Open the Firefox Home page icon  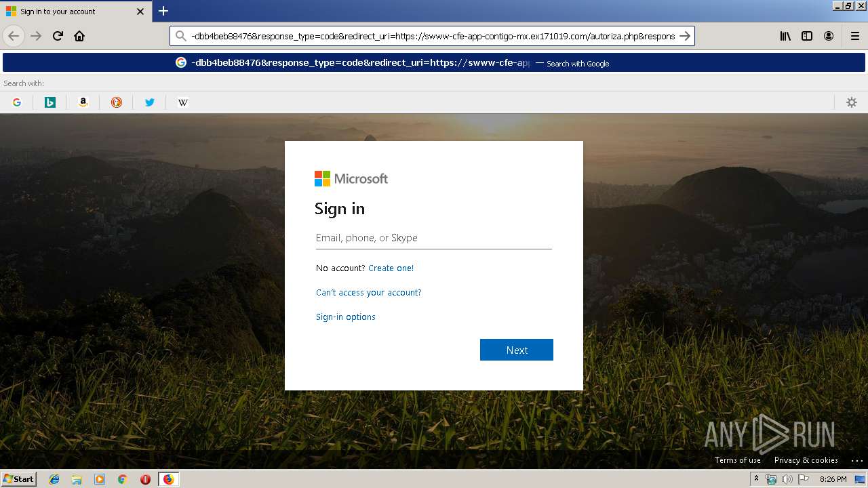(79, 36)
